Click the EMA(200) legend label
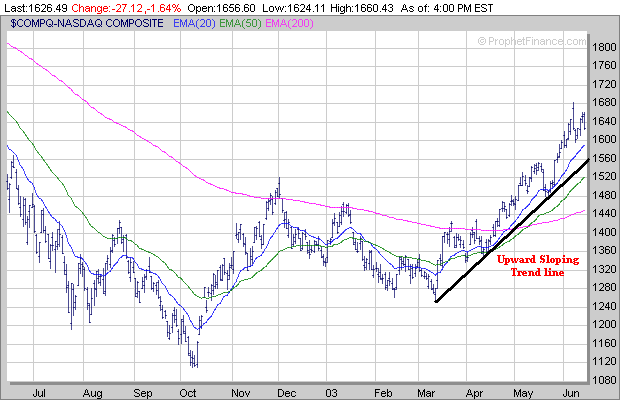 click(x=289, y=24)
